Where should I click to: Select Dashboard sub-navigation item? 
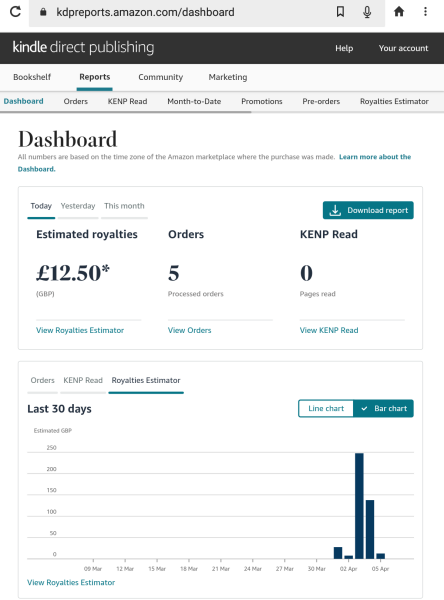[x=23, y=101]
